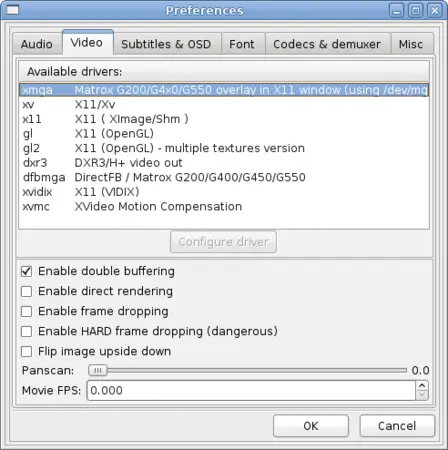Image resolution: width=448 pixels, height=450 pixels.
Task: Enable frame dropping option
Action: [26, 311]
